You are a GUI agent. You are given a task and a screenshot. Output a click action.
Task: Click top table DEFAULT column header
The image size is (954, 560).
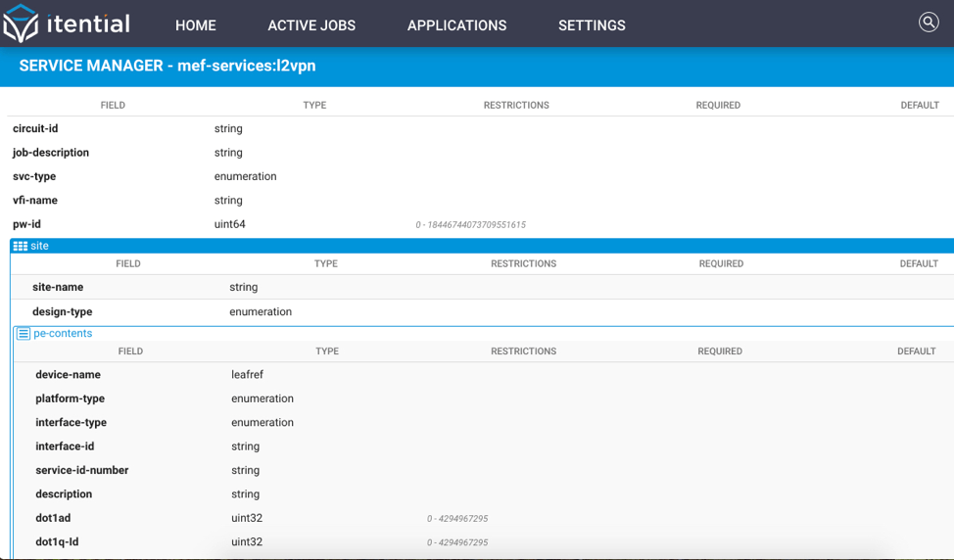(920, 105)
